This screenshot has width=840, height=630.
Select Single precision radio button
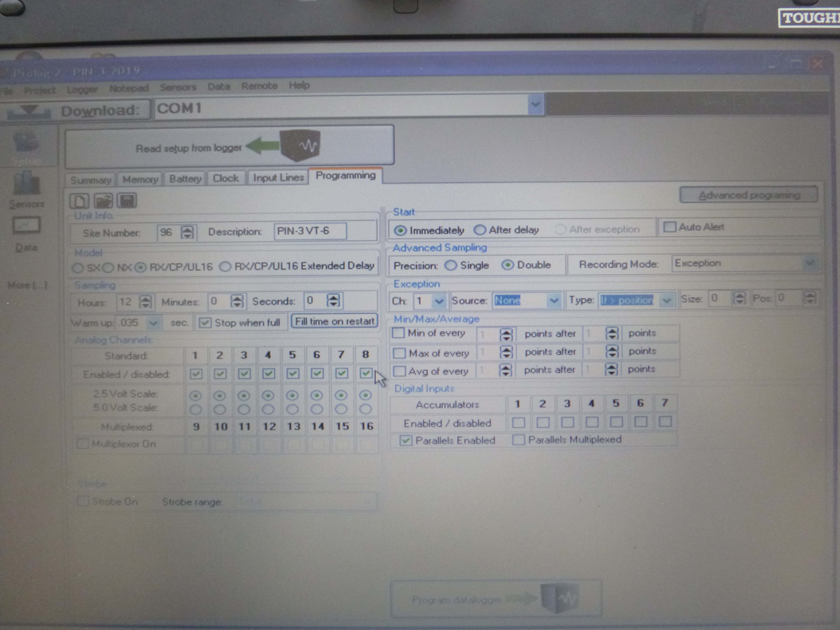pyautogui.click(x=451, y=265)
